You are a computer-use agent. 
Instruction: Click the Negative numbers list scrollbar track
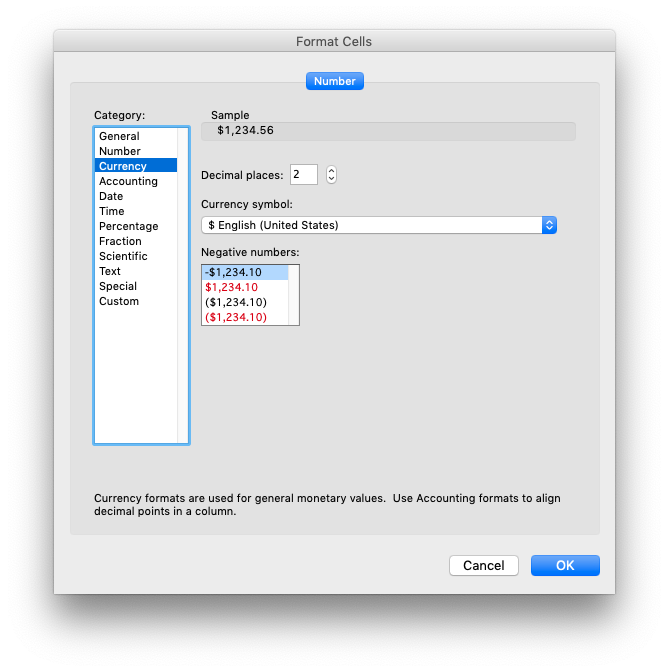(x=293, y=295)
